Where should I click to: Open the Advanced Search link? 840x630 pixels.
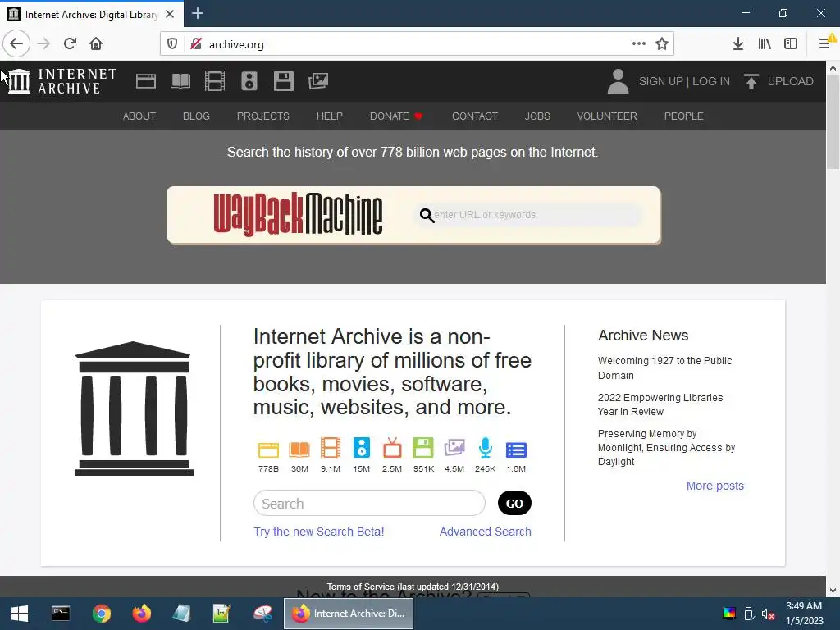(x=486, y=532)
